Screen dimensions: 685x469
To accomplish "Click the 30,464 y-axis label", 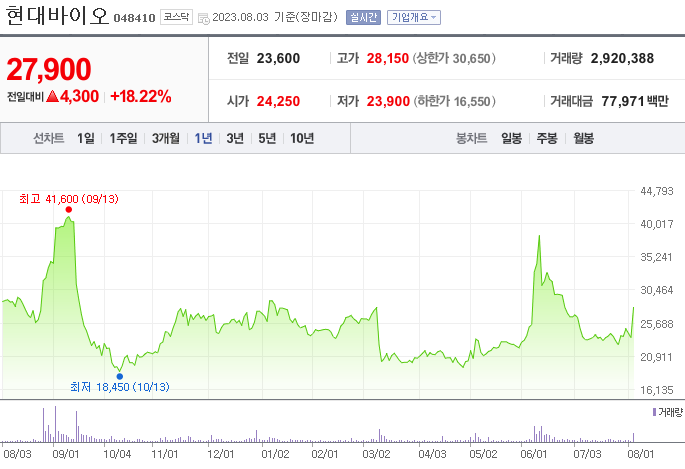I will [657, 290].
